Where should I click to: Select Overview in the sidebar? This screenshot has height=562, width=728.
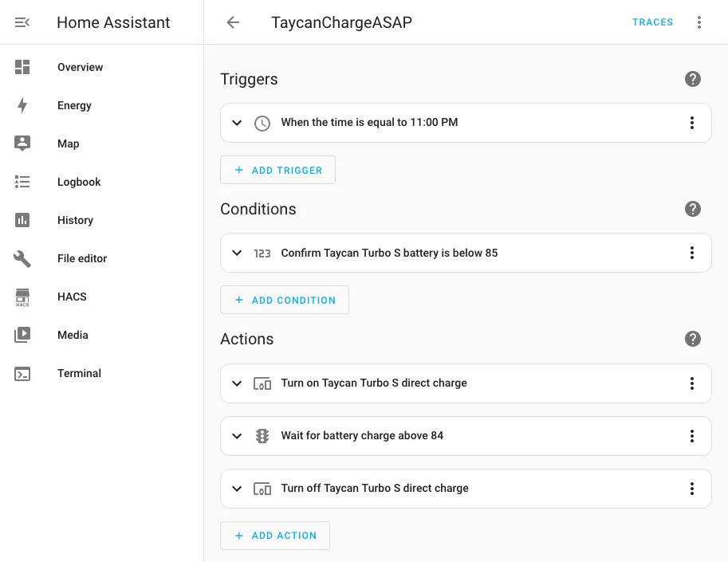point(80,67)
